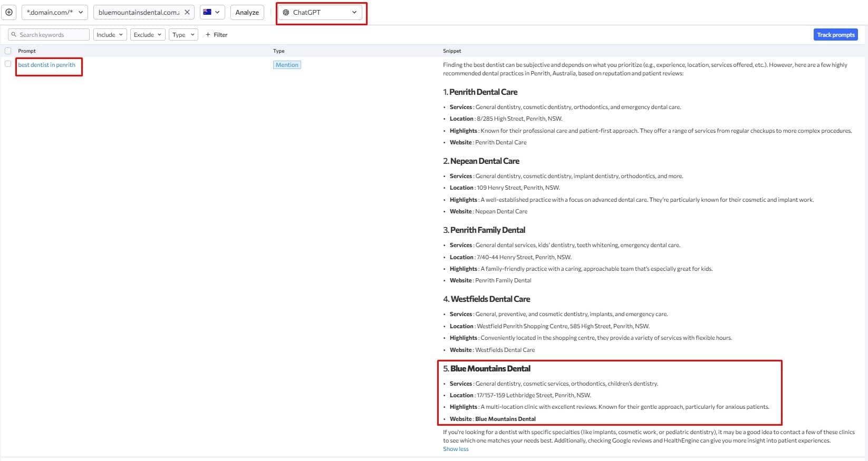Expand the *.domain.com/* scope dropdown
Viewport: 868px width, 461px height.
pos(55,12)
